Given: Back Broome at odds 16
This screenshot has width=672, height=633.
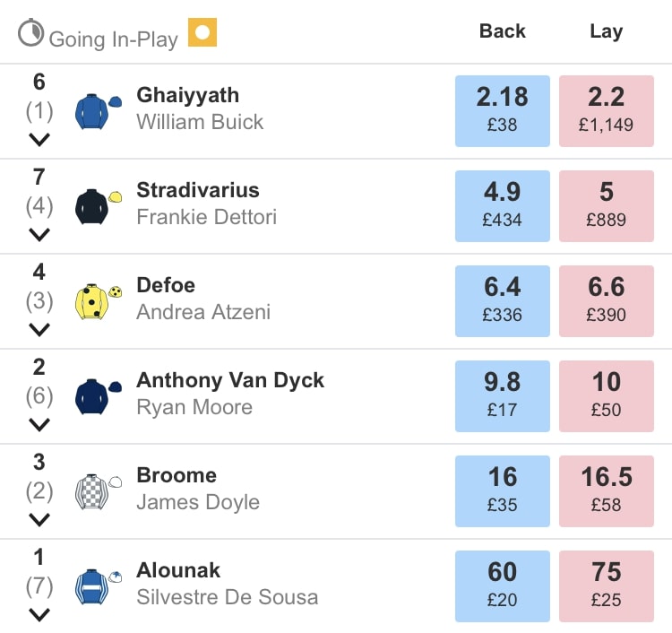Looking at the screenshot, I should click(x=502, y=490).
